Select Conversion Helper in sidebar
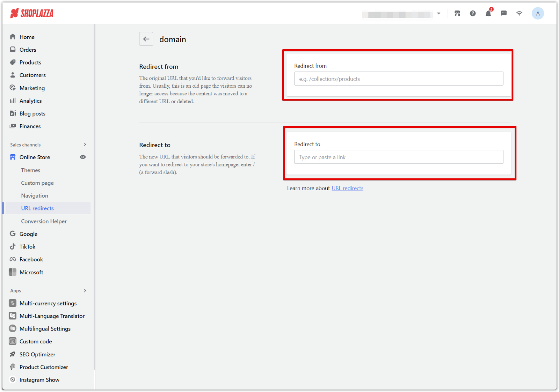The height and width of the screenshot is (392, 559). coord(44,221)
